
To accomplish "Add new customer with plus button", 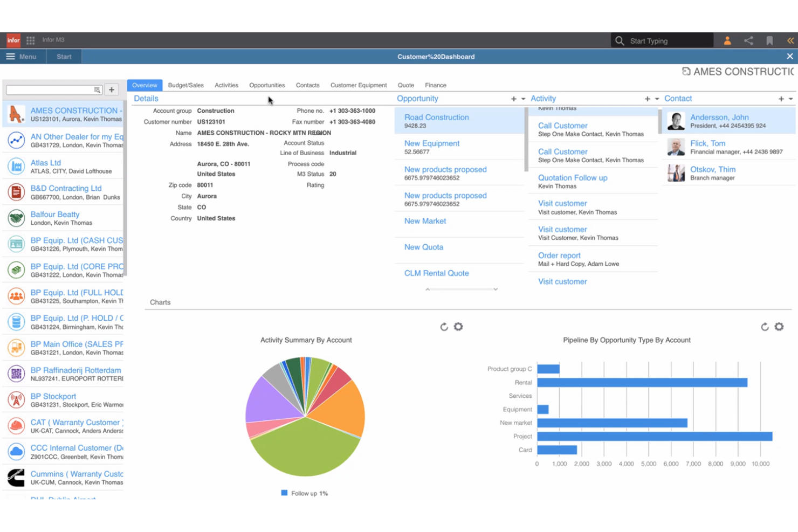I will click(x=112, y=90).
